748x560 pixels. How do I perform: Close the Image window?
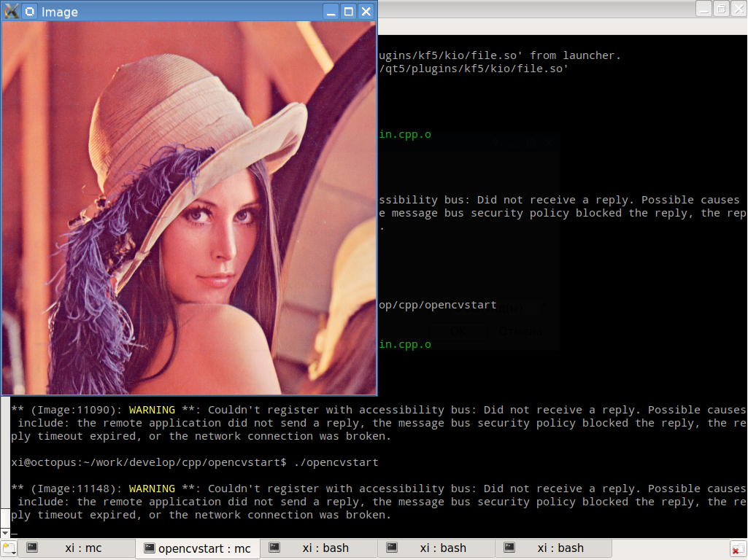click(366, 12)
